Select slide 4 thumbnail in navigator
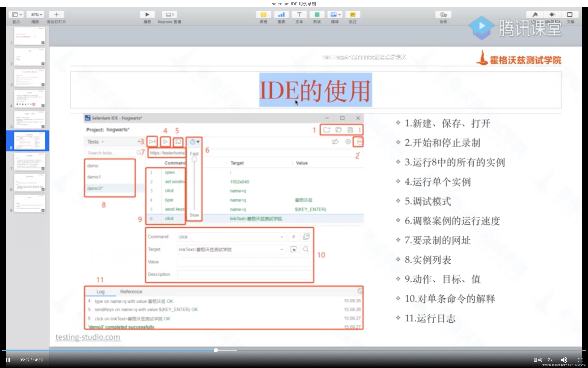The width and height of the screenshot is (588, 368). click(29, 99)
